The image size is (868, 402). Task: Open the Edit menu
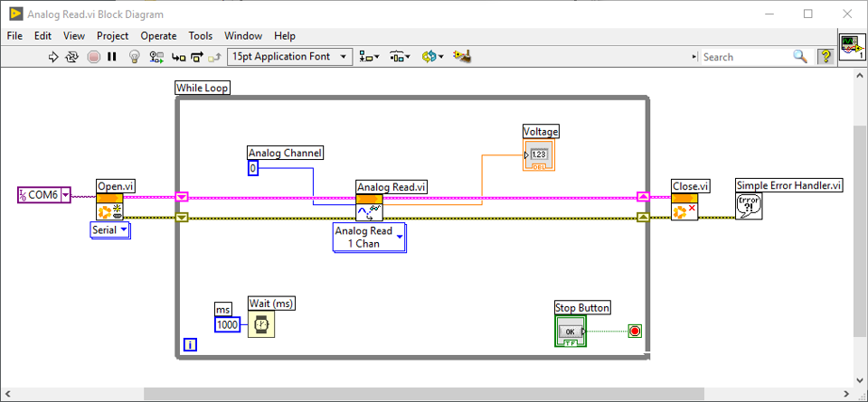42,36
